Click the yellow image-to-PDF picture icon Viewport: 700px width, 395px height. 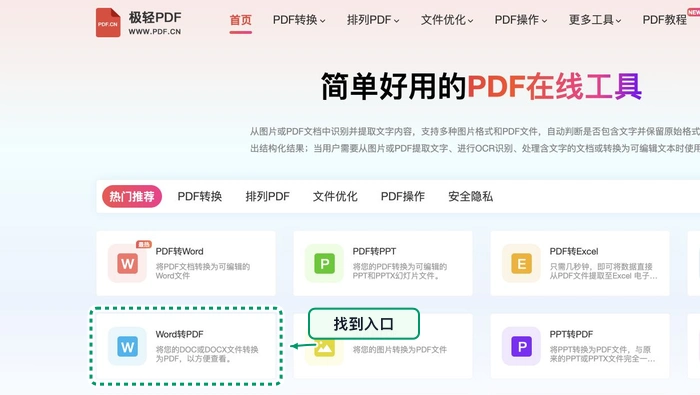tap(324, 348)
